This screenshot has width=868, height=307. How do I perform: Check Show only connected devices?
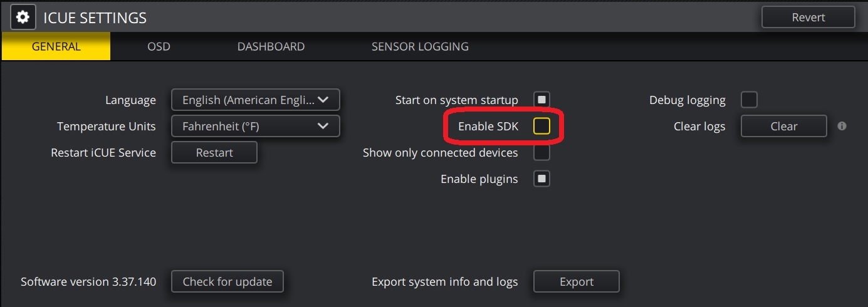(x=541, y=152)
